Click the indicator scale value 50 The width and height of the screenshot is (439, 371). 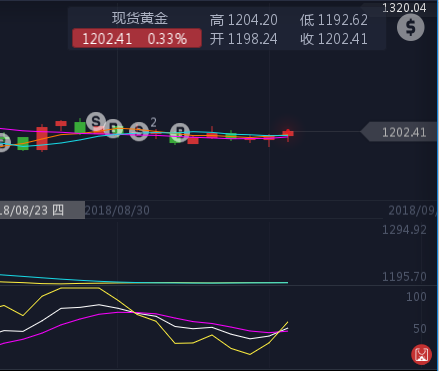pyautogui.click(x=420, y=329)
